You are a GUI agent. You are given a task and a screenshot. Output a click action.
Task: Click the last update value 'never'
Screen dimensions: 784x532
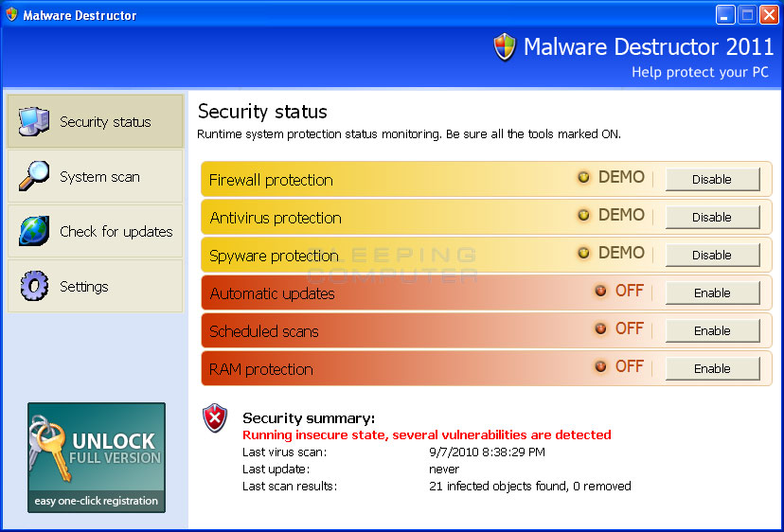(444, 470)
